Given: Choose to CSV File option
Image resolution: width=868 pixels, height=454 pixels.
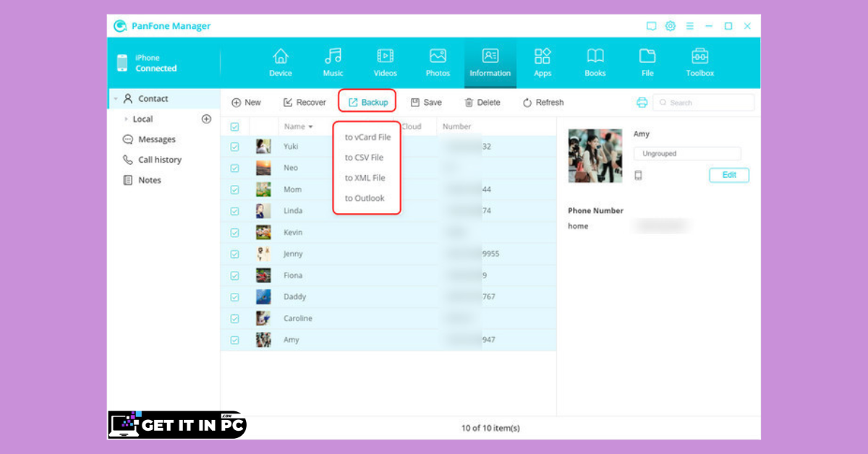Looking at the screenshot, I should point(364,158).
